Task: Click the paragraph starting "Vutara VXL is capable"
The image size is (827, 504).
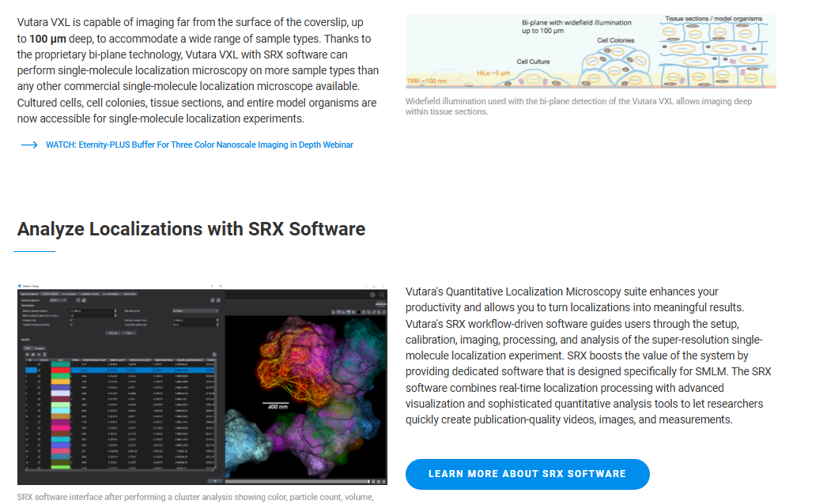Action: (198, 70)
